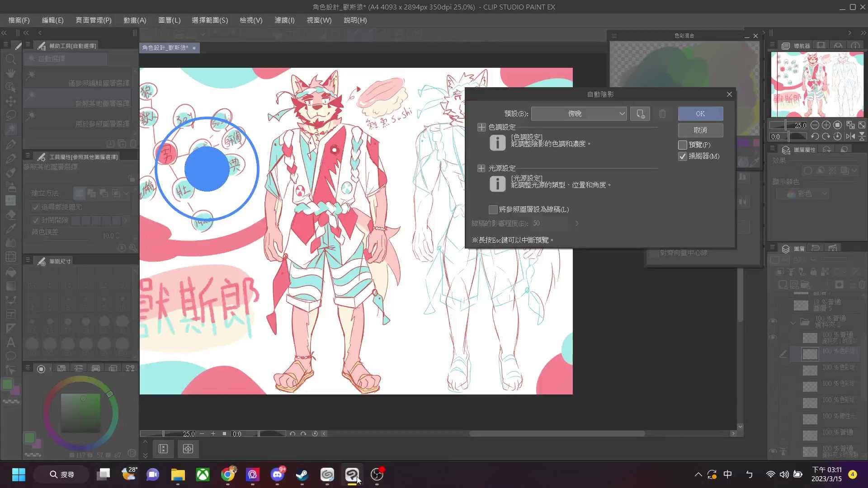Image resolution: width=868 pixels, height=488 pixels.
Task: Open the 濾鏡(I) menu
Action: pyautogui.click(x=284, y=20)
